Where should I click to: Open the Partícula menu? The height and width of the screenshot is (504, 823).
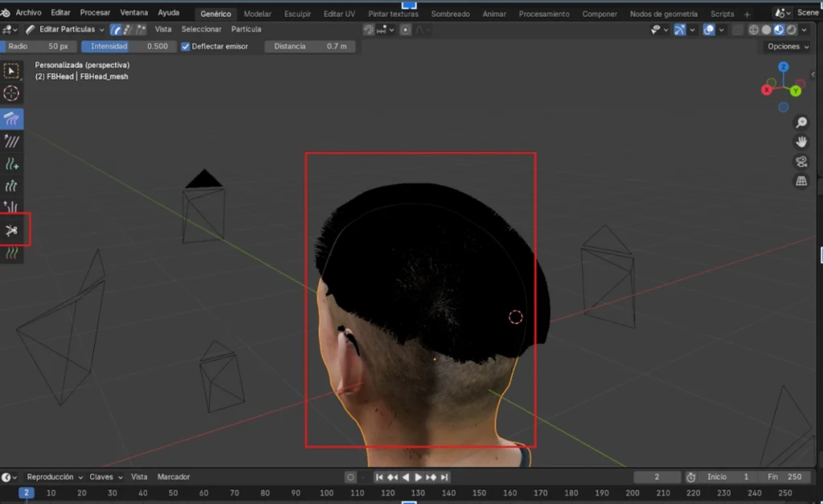(246, 29)
